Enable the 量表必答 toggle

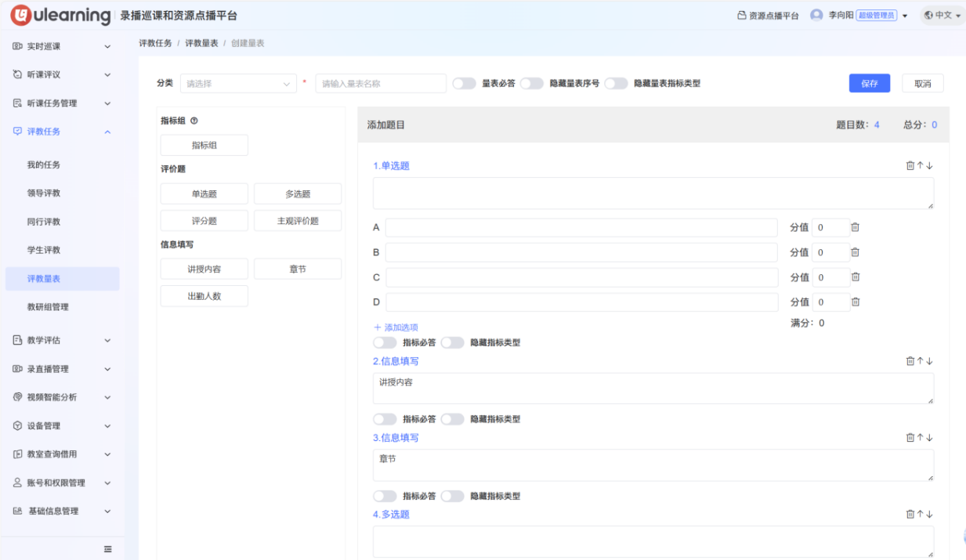464,84
